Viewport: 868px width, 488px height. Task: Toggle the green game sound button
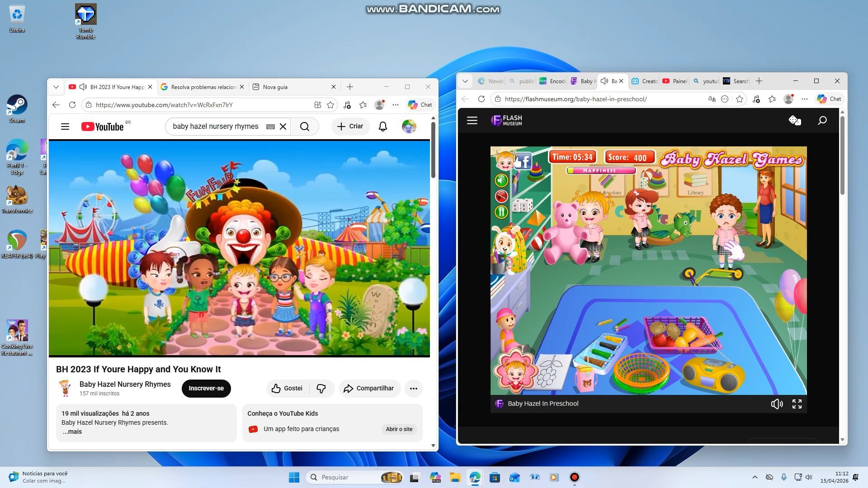[x=501, y=181]
